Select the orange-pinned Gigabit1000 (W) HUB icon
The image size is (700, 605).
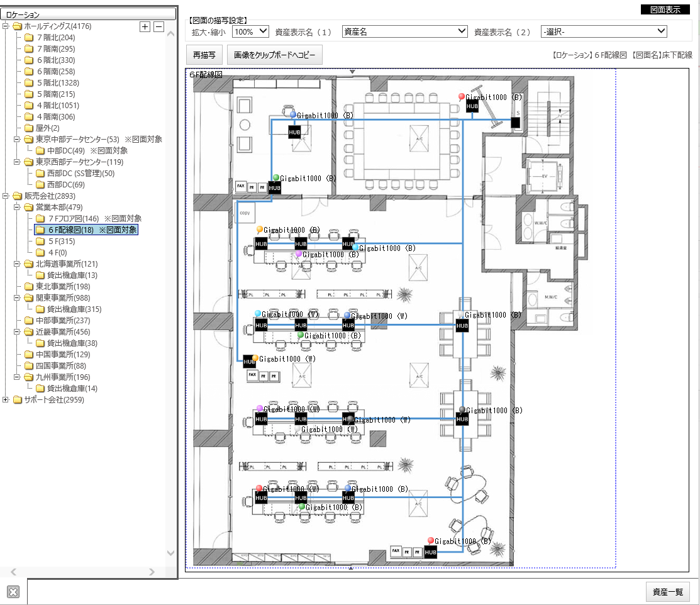249,361
